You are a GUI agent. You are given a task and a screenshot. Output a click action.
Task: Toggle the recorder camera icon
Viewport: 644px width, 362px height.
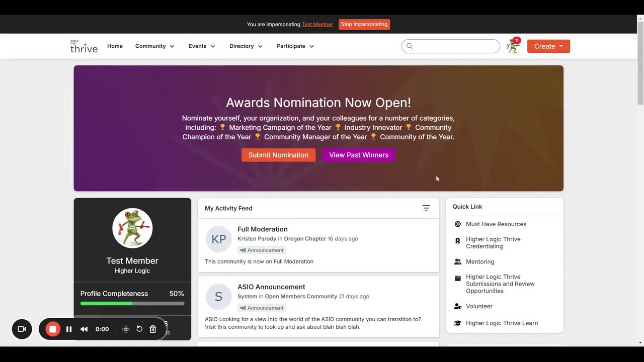pos(22,329)
